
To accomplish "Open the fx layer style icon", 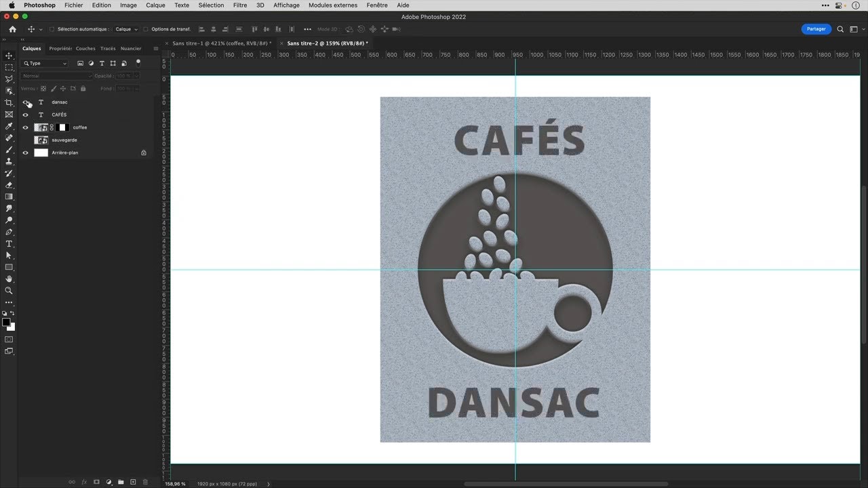I will click(84, 482).
